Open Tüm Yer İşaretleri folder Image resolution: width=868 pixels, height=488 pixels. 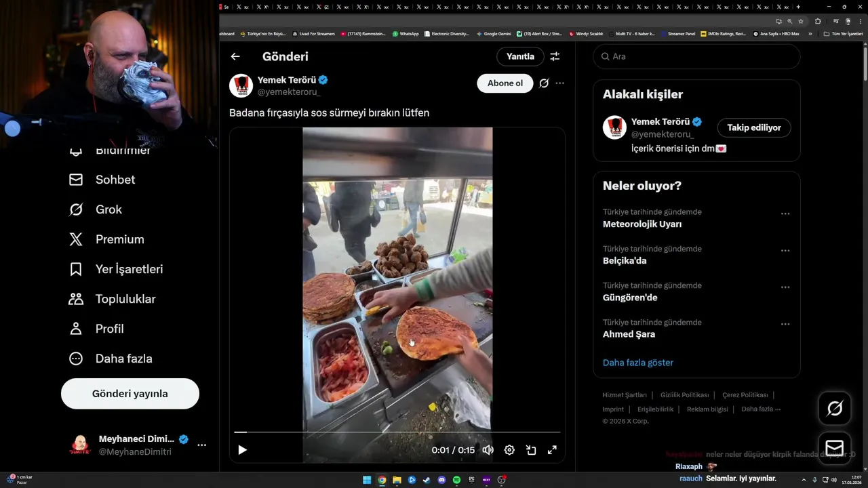tap(843, 33)
